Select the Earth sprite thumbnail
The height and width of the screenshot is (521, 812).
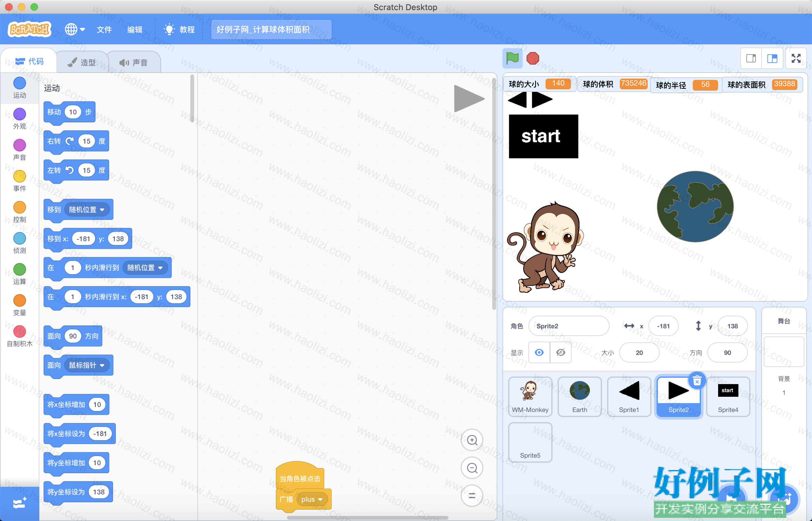pyautogui.click(x=580, y=397)
